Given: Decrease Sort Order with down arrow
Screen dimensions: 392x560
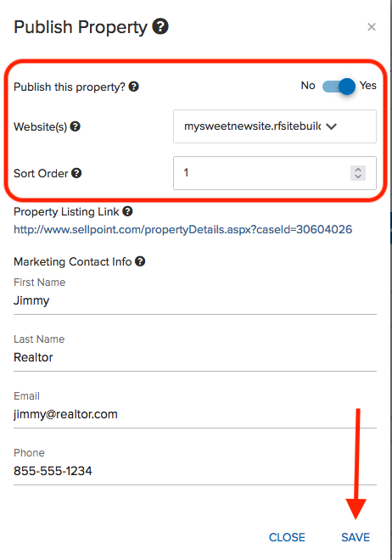Looking at the screenshot, I should pos(358,176).
